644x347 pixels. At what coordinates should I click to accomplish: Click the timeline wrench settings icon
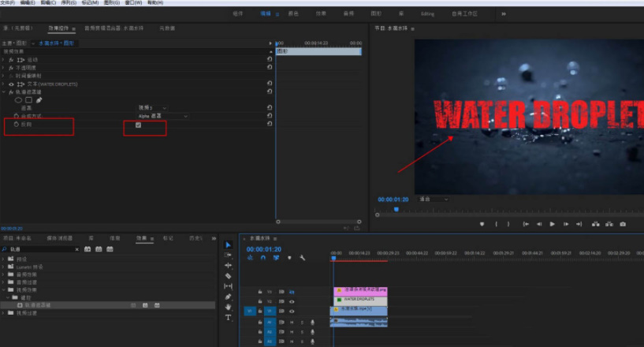(302, 257)
